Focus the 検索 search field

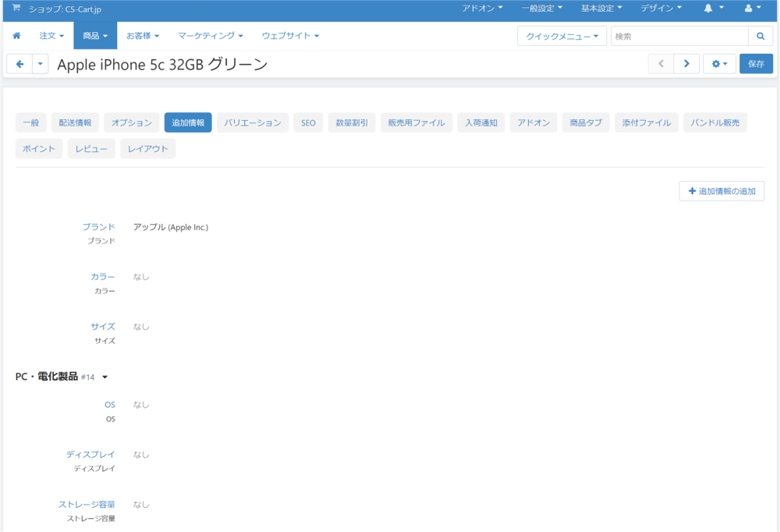click(x=679, y=37)
